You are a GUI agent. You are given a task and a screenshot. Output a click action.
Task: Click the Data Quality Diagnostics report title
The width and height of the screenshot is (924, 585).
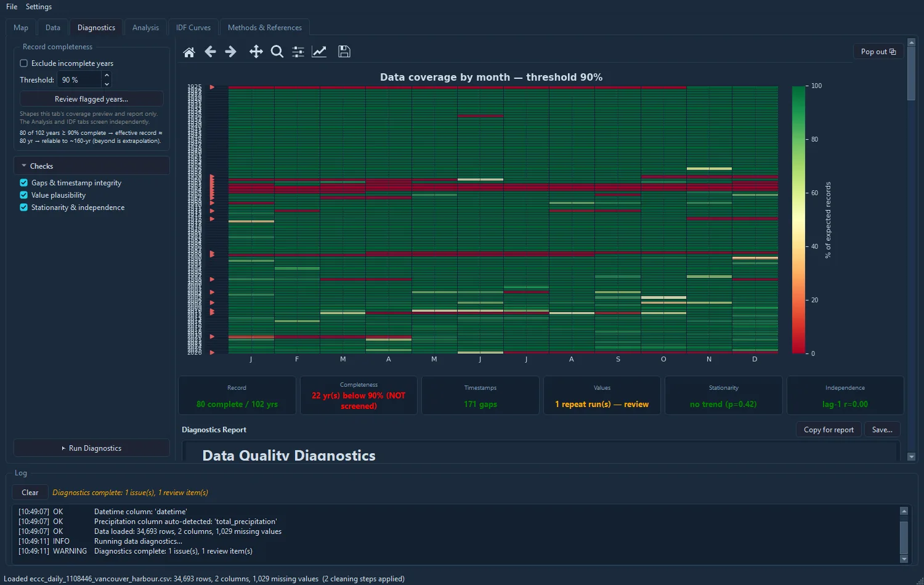pyautogui.click(x=289, y=456)
